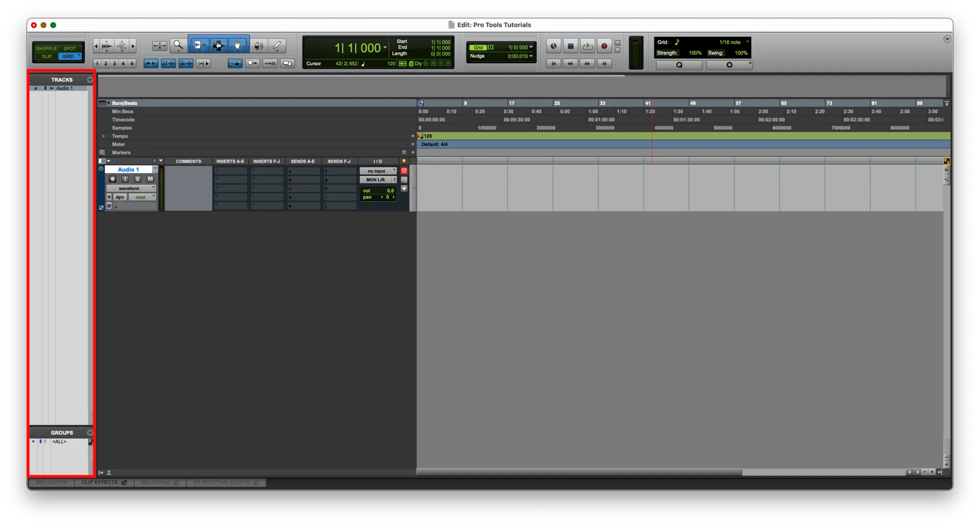Select the Pencil tool
This screenshot has width=980, height=526.
[277, 45]
